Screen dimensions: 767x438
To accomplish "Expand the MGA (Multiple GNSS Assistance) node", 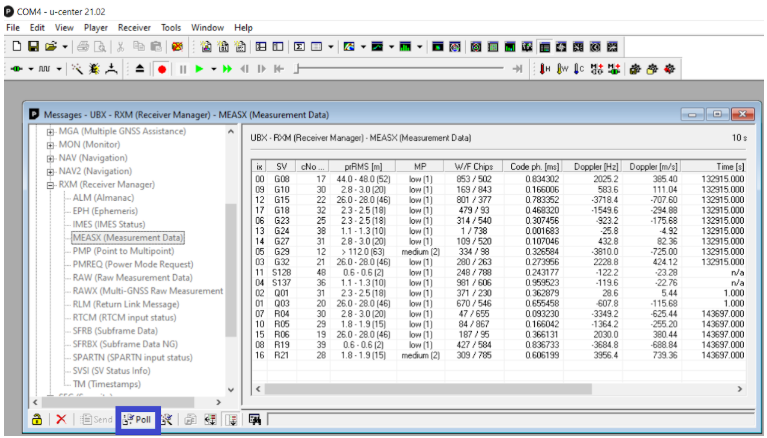I will [x=50, y=132].
